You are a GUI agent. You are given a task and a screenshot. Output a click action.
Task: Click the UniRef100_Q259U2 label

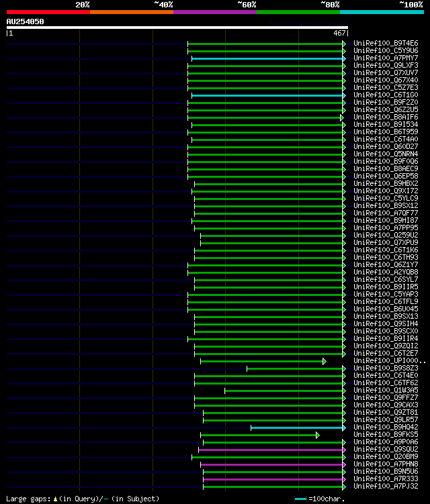(386, 236)
